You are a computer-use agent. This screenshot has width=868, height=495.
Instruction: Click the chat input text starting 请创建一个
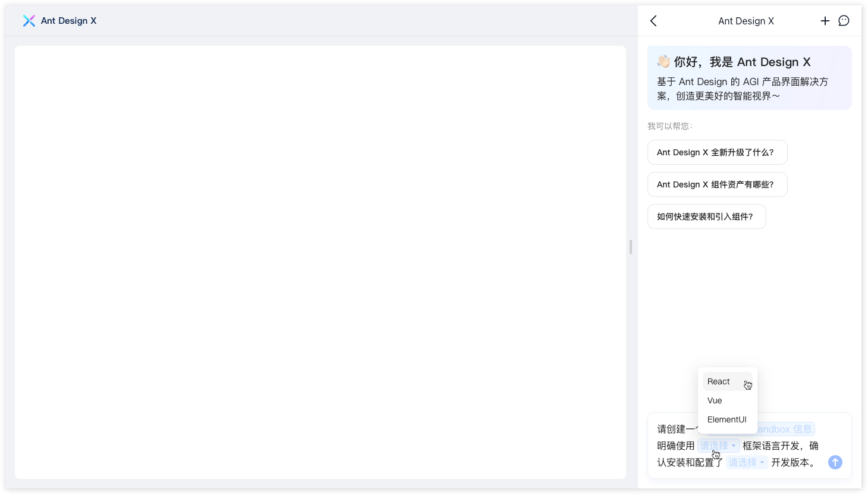[677, 429]
